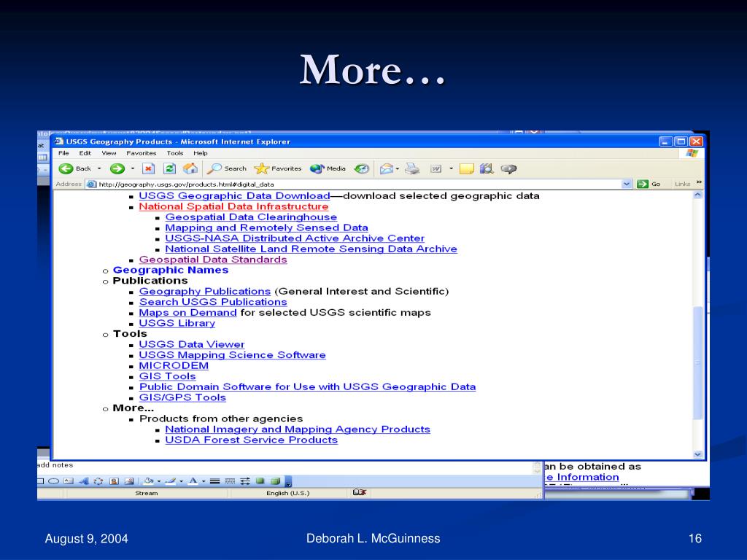Insert Clip Art from drawing toolbar

[x=114, y=481]
